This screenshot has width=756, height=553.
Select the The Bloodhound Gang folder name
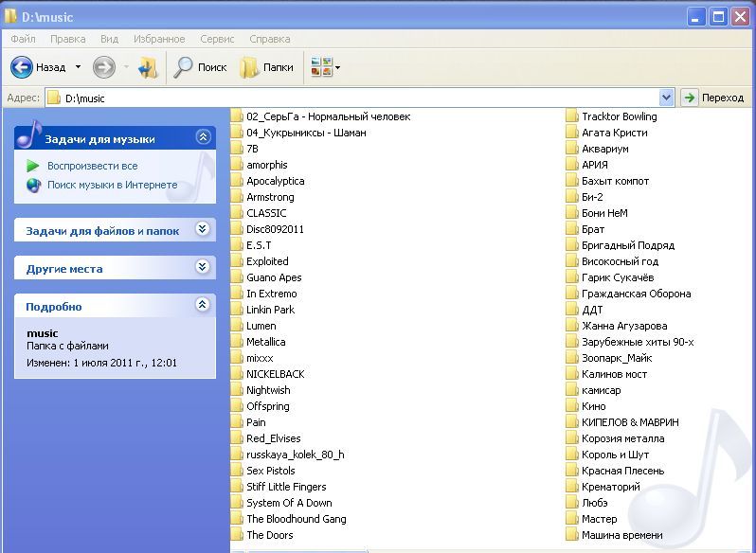297,519
